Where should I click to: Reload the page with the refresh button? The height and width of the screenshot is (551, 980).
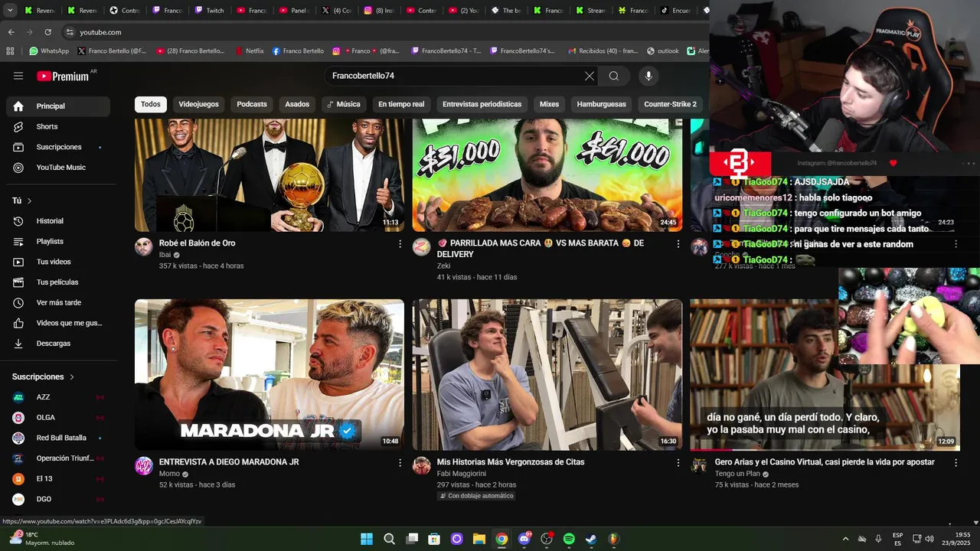pos(48,32)
